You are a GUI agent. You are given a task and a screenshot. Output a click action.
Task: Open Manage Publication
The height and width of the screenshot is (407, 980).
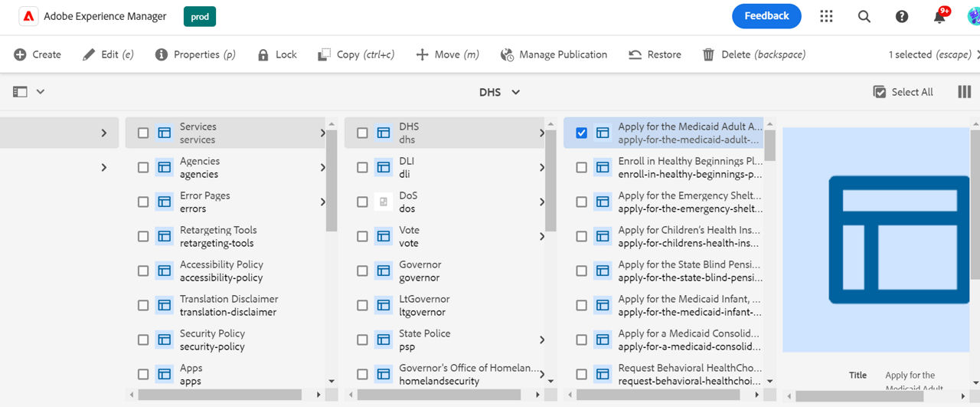pos(554,54)
